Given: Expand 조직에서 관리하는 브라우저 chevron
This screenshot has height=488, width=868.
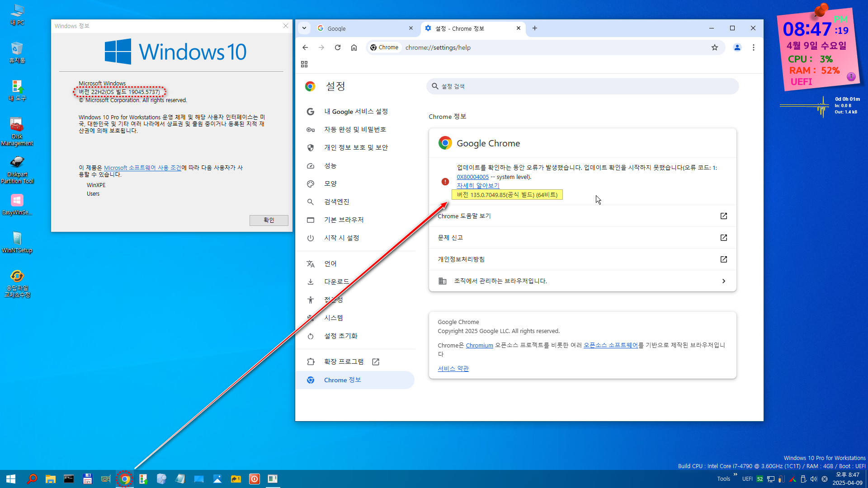Looking at the screenshot, I should tap(723, 281).
